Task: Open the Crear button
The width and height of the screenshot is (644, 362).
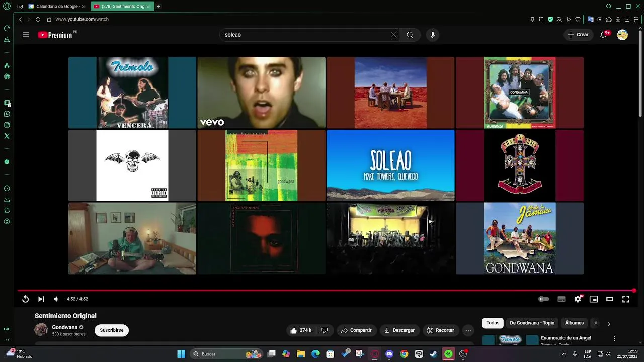Action: 578,35
